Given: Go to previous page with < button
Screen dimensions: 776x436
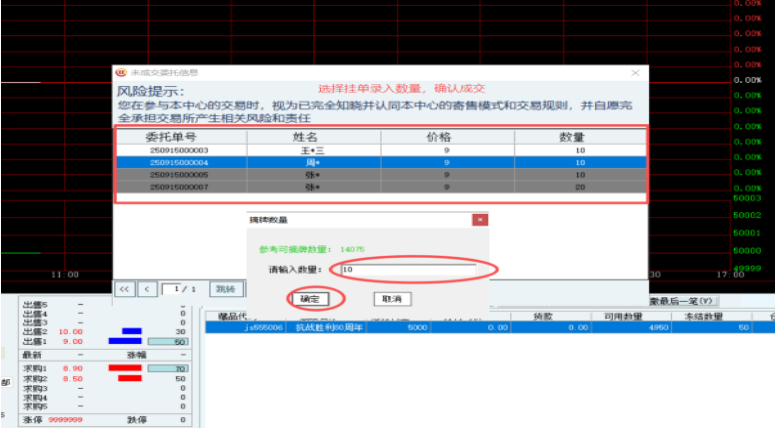Looking at the screenshot, I should pos(147,289).
